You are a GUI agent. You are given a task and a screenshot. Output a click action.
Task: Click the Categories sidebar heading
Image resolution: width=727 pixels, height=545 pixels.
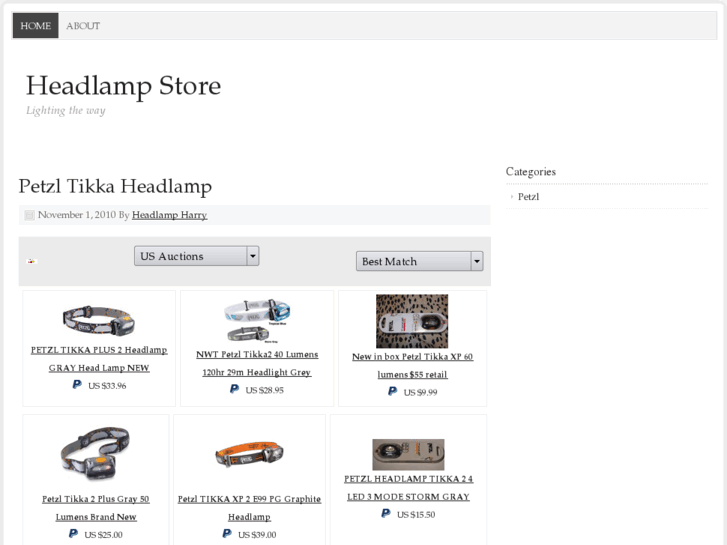click(531, 172)
